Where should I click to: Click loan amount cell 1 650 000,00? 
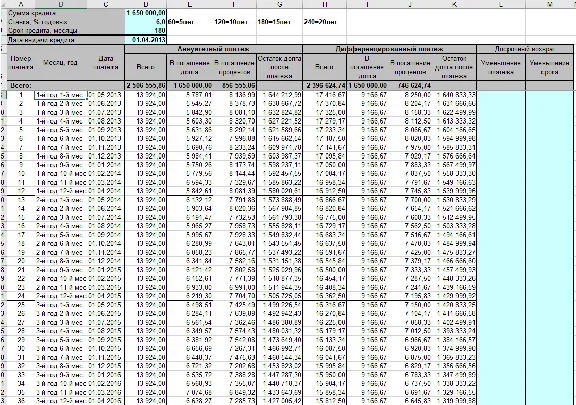pyautogui.click(x=145, y=13)
